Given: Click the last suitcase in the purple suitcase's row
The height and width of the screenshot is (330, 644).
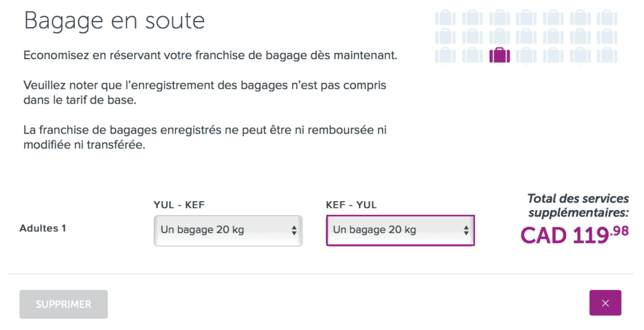Looking at the screenshot, I should (607, 55).
